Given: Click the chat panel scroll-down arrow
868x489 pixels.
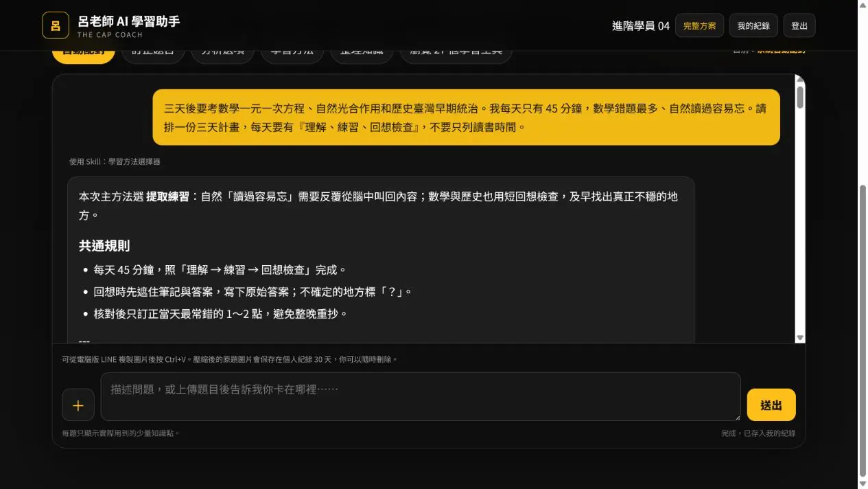Looking at the screenshot, I should [800, 337].
